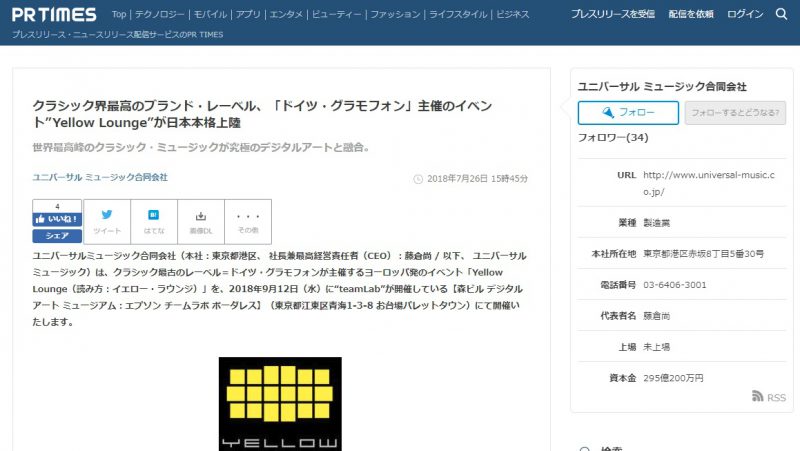
Task: Click the Facebook いいね! button
Action: 57,219
